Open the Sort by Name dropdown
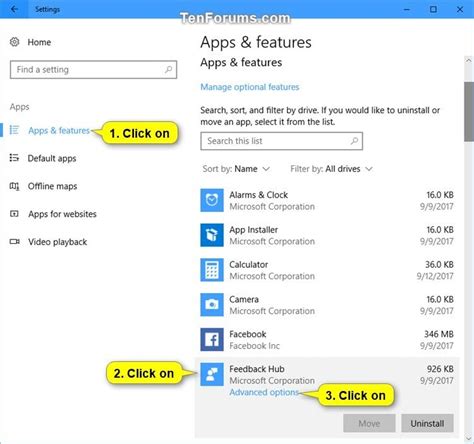This screenshot has height=444, width=474. tap(236, 169)
